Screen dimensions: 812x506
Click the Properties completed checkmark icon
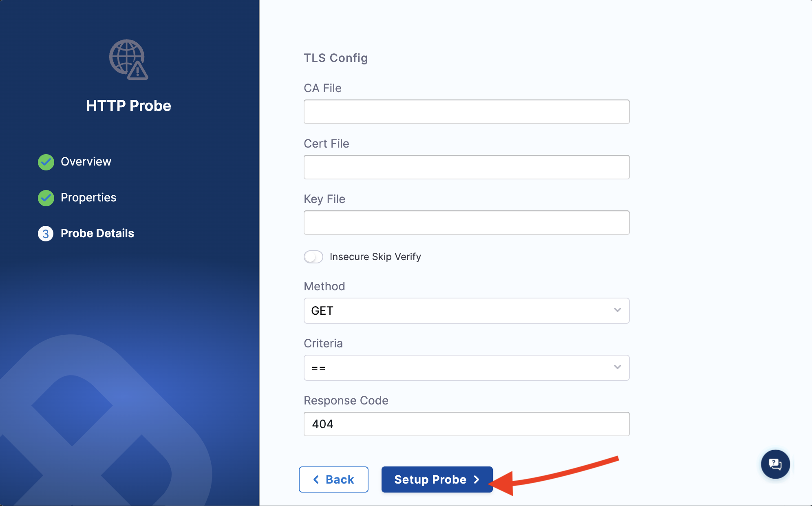pos(46,197)
